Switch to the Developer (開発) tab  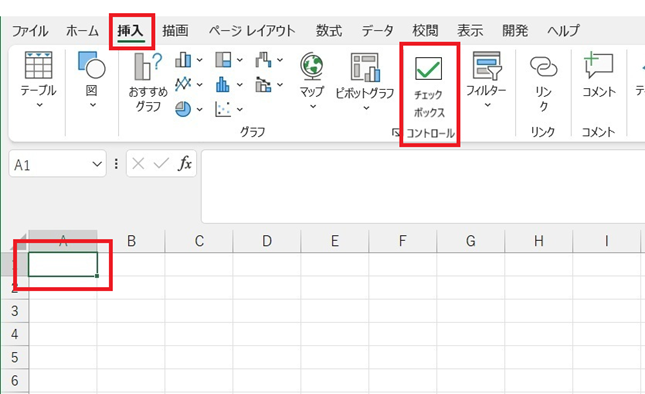point(515,31)
